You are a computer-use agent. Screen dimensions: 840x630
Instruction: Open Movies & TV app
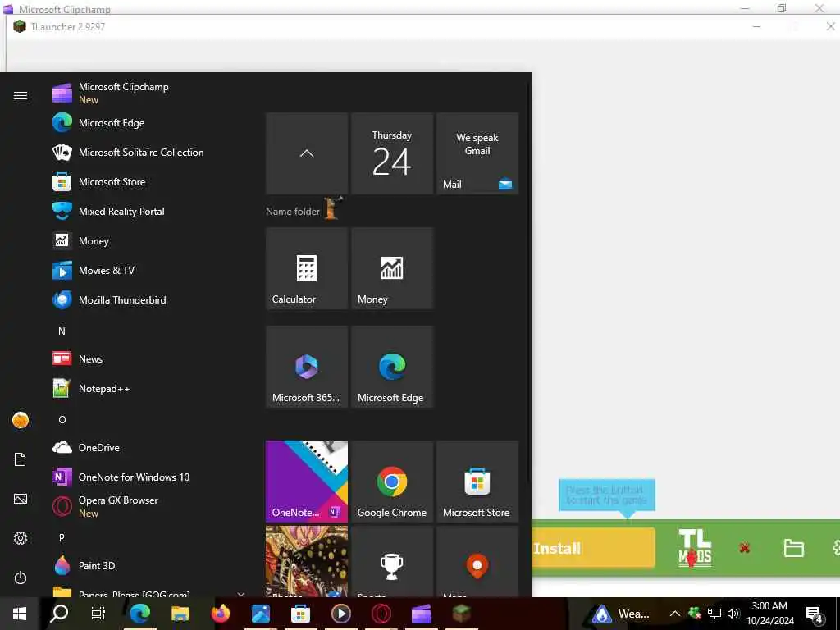pos(150,270)
